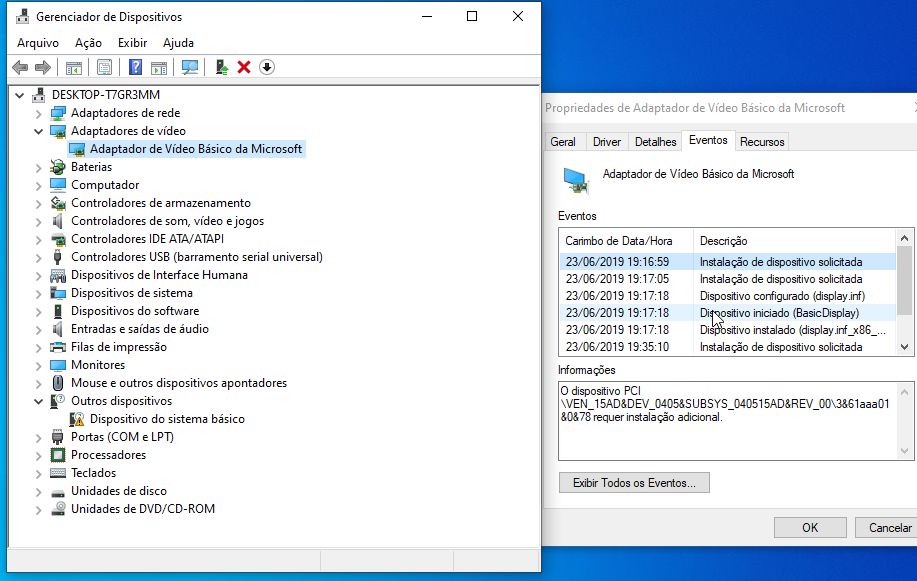Expand the Monitores category
Screen dimensions: 917x581
click(x=39, y=366)
